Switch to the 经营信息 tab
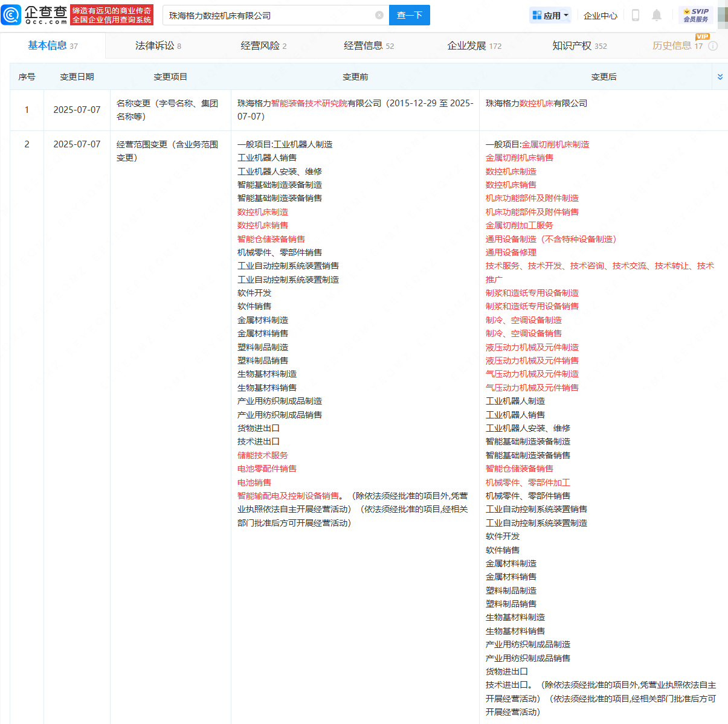 [x=369, y=45]
